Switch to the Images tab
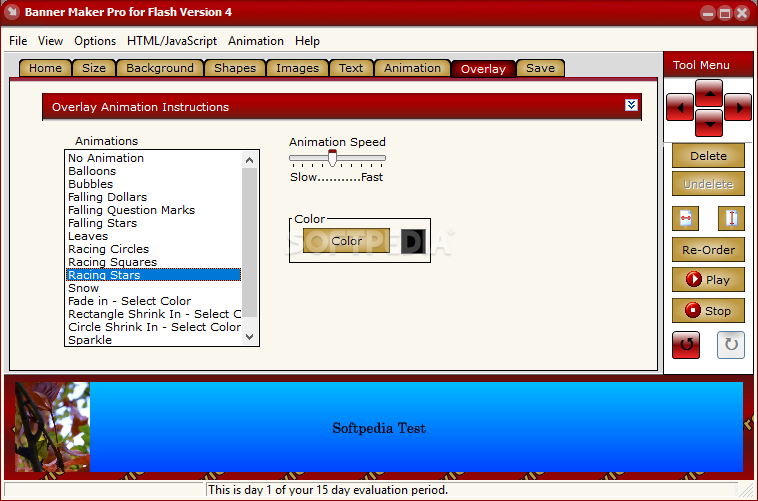 297,68
